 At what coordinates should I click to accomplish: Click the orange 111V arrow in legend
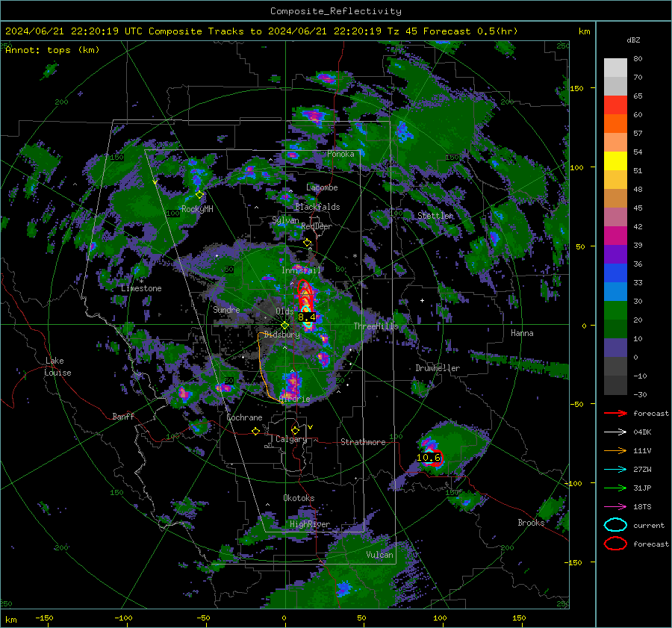point(615,450)
